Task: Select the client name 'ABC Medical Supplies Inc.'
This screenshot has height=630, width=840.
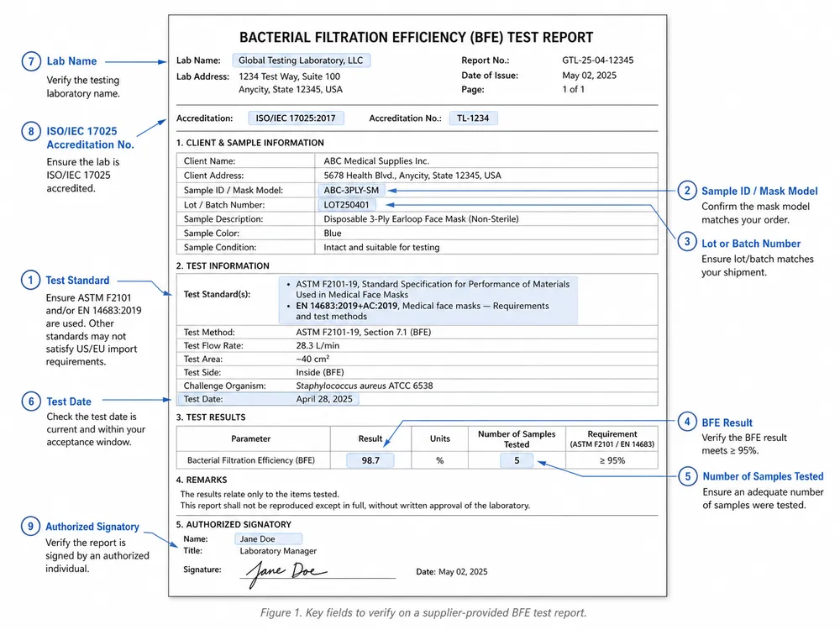Action: 376,160
